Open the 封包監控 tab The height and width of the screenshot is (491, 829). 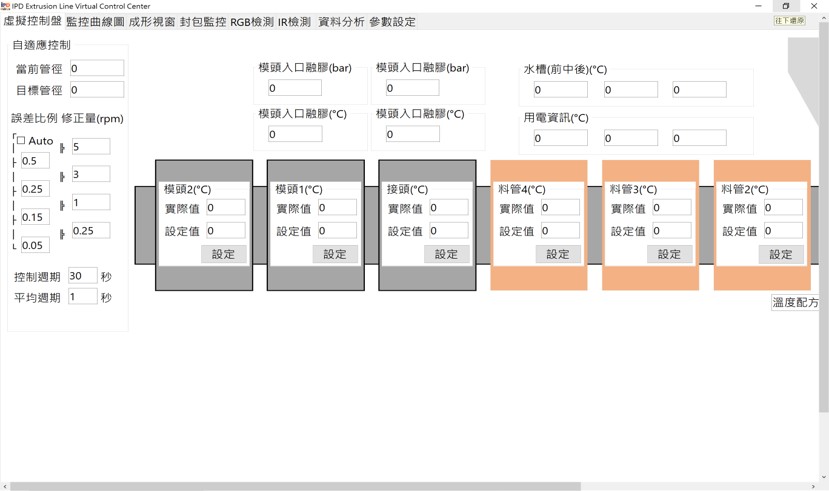[x=203, y=22]
